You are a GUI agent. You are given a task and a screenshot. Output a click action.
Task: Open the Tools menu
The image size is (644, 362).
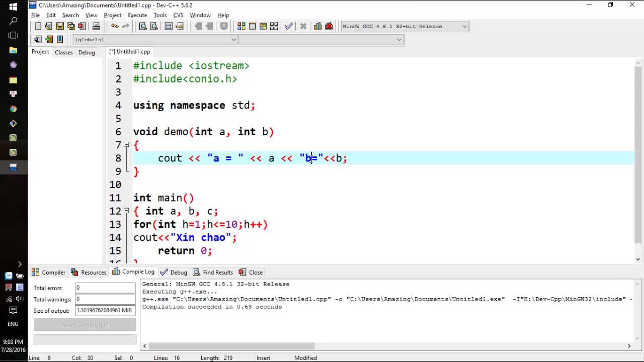tap(160, 15)
